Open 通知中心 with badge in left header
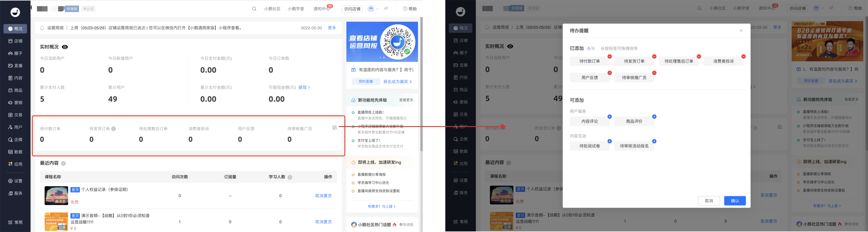This screenshot has height=232, width=868. 322,9
